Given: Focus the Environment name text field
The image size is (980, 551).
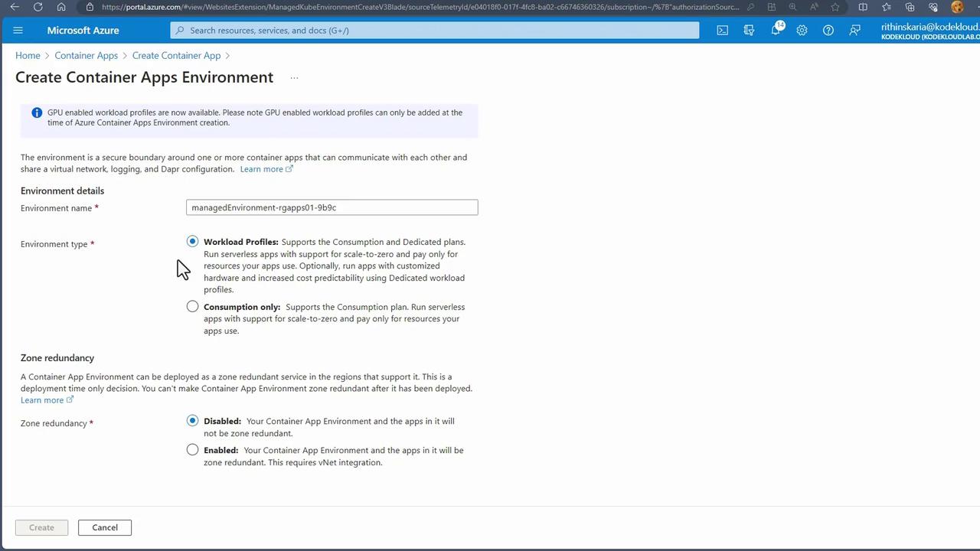Looking at the screenshot, I should click(x=332, y=207).
